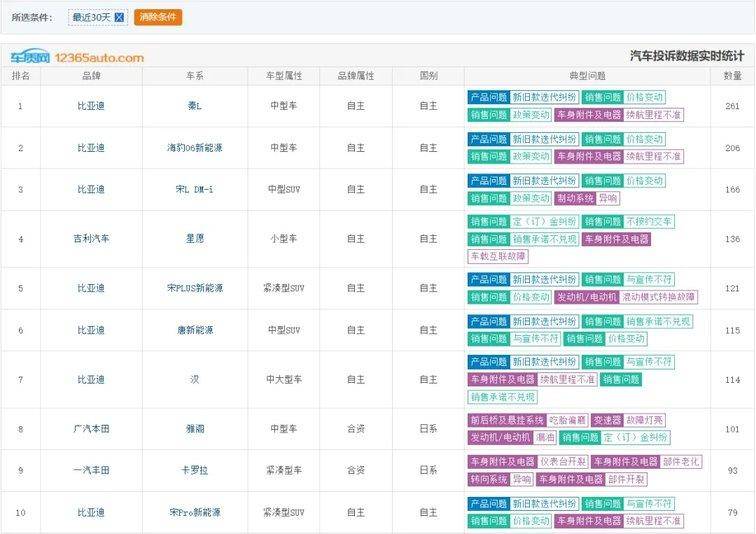This screenshot has width=756, height=534.
Task: Click the 排名 column header
Action: click(21, 76)
